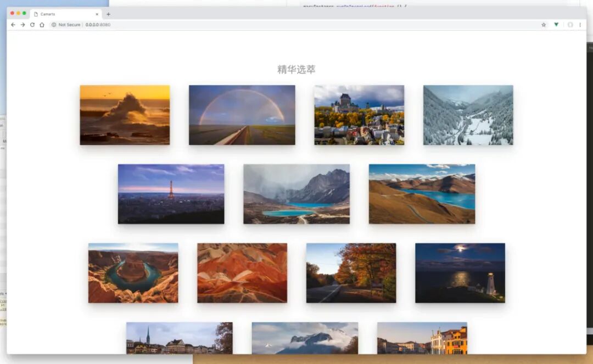Open the Horseshoe Bend canyon photo

(x=133, y=273)
